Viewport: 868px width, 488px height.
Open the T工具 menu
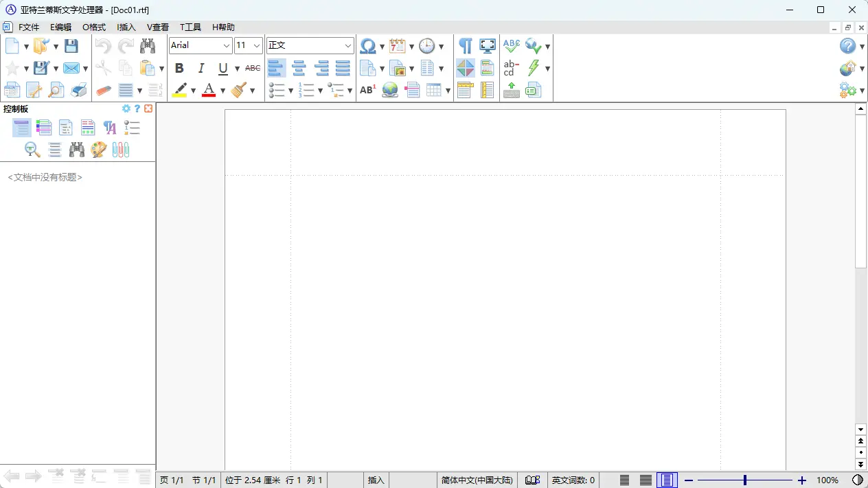pos(190,27)
